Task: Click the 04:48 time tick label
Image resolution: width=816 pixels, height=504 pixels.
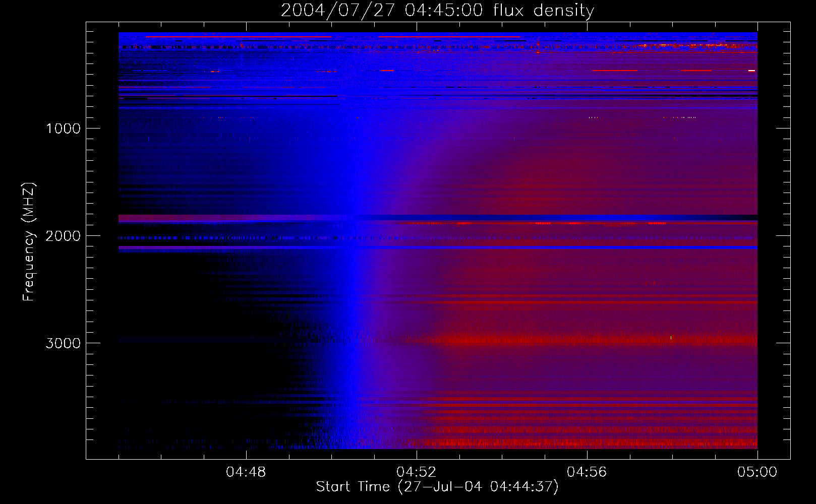Action: 246,472
